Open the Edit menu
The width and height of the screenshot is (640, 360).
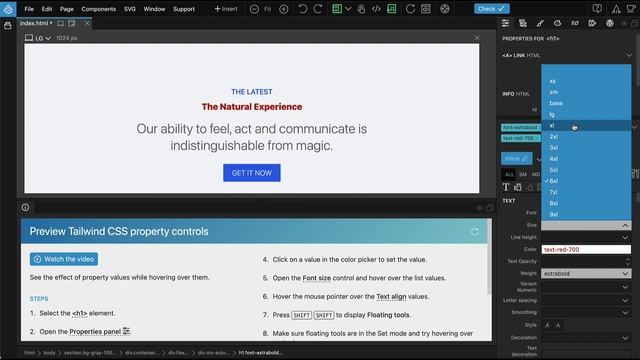coord(47,9)
